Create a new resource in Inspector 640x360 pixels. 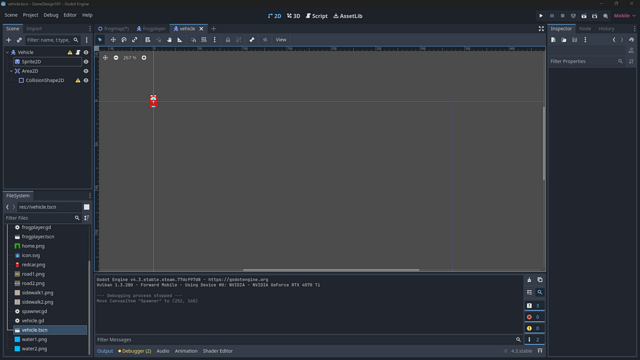click(x=553, y=40)
